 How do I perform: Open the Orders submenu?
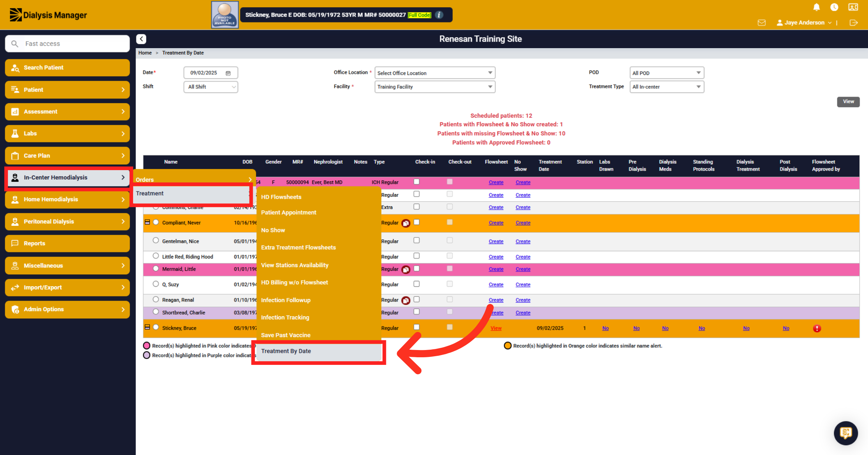(x=194, y=180)
